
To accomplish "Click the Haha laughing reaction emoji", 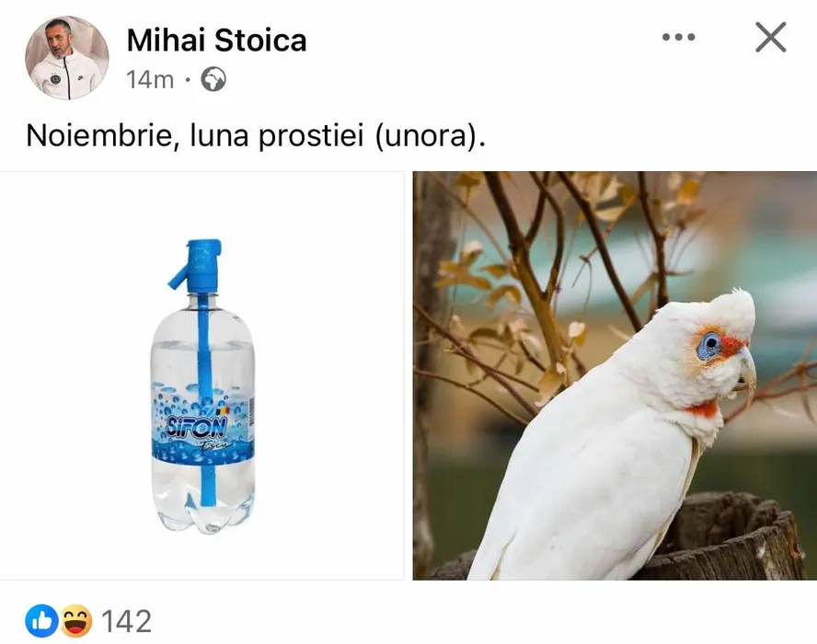I will coord(76,621).
